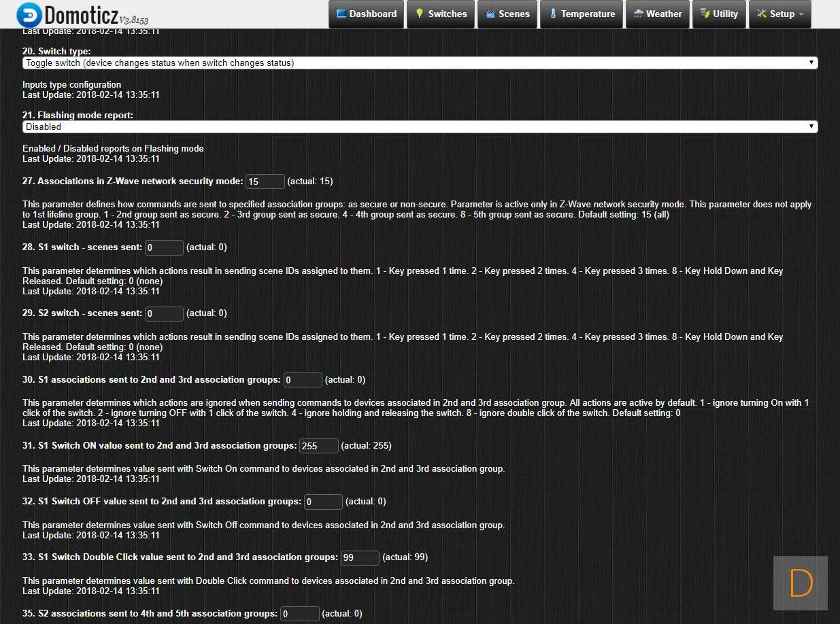Expand the Setup menu
Screen dimensions: 840x624
[x=779, y=14]
